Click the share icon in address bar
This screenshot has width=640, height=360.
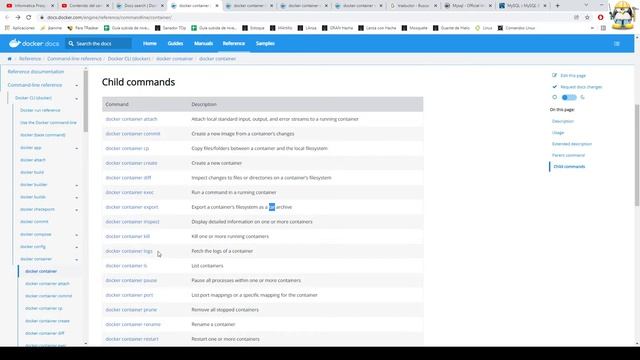pyautogui.click(x=576, y=18)
